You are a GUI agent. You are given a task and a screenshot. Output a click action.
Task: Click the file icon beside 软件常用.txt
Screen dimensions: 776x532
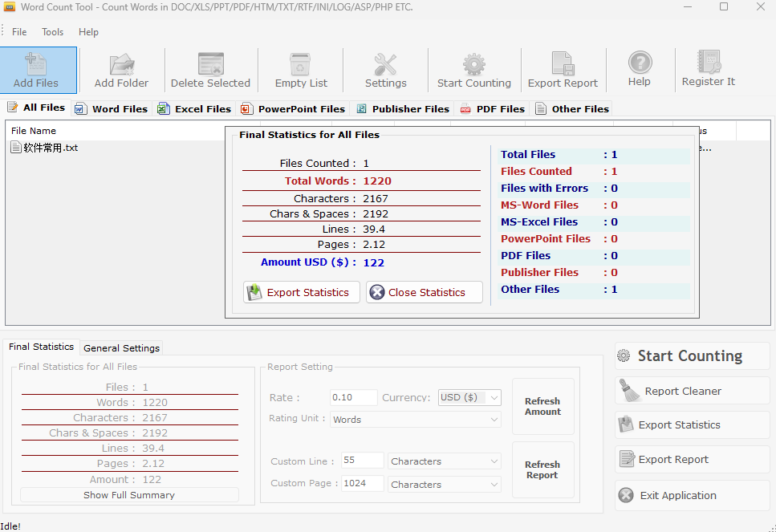pyautogui.click(x=16, y=148)
